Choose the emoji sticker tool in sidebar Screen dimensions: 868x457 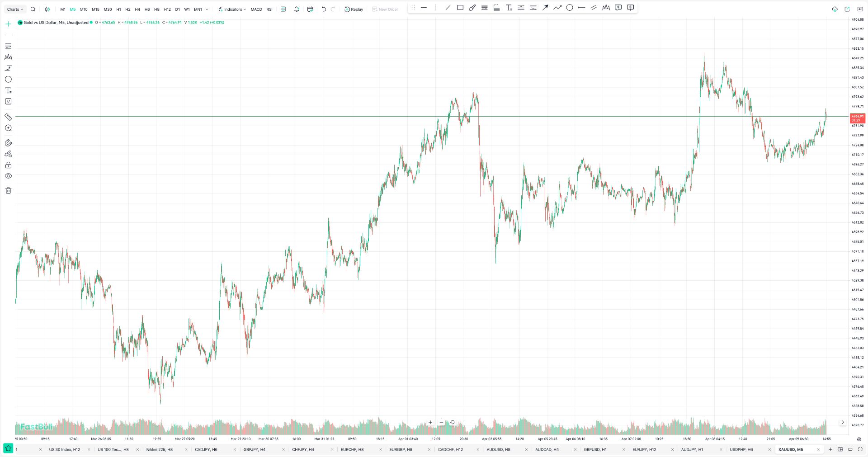coord(8,102)
